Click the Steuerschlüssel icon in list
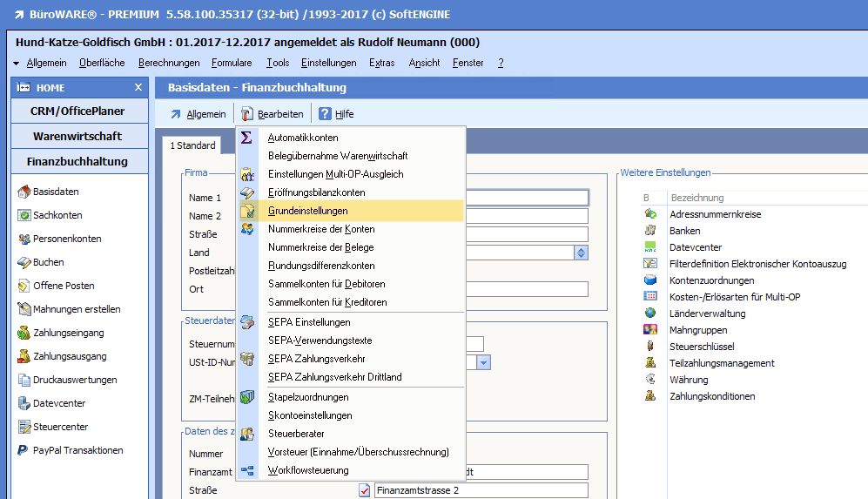 (x=649, y=347)
